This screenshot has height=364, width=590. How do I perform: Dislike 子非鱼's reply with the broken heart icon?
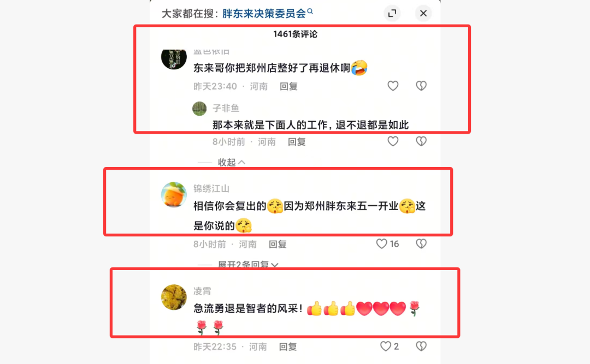(421, 141)
